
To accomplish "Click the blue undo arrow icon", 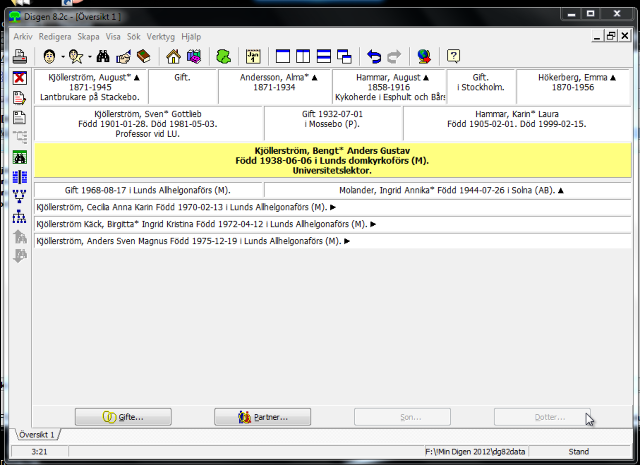I will point(374,56).
